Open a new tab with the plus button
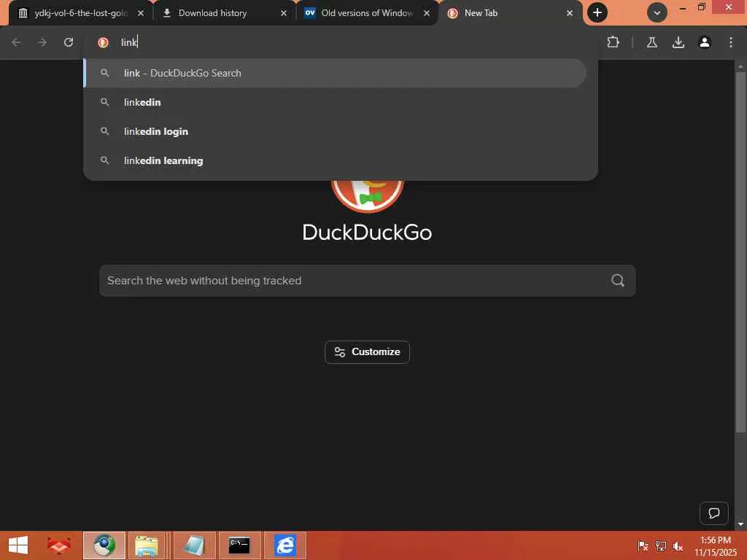 597,13
